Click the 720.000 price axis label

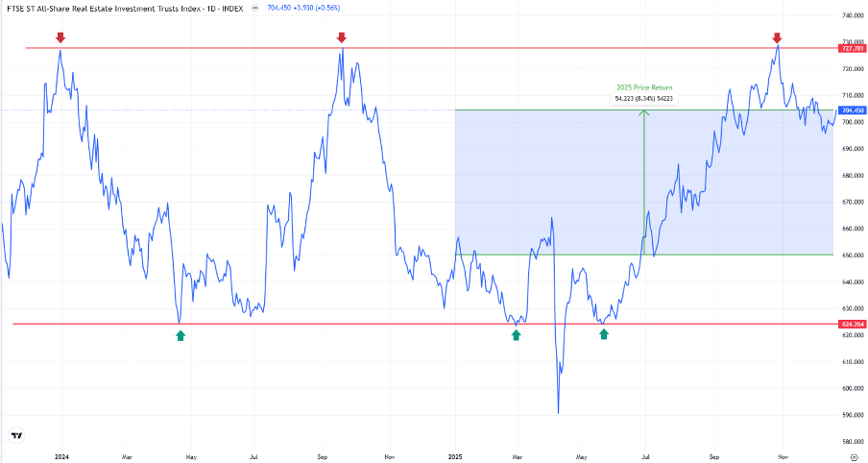(x=853, y=69)
